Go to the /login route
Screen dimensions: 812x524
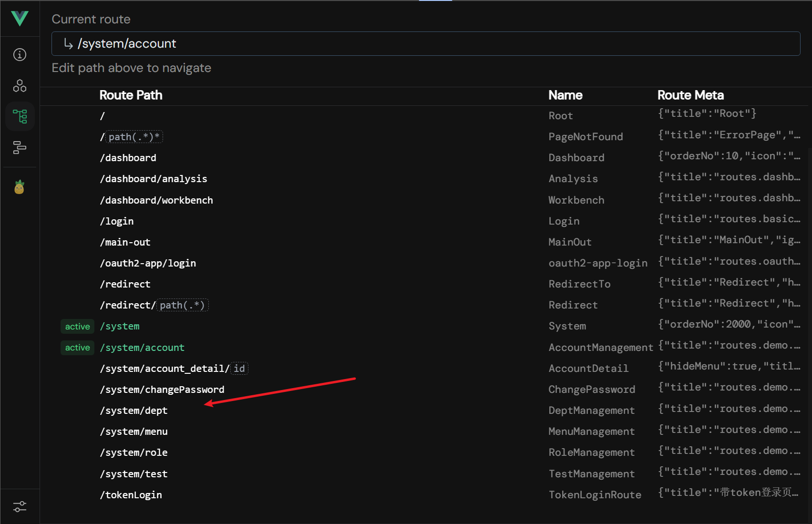click(116, 221)
